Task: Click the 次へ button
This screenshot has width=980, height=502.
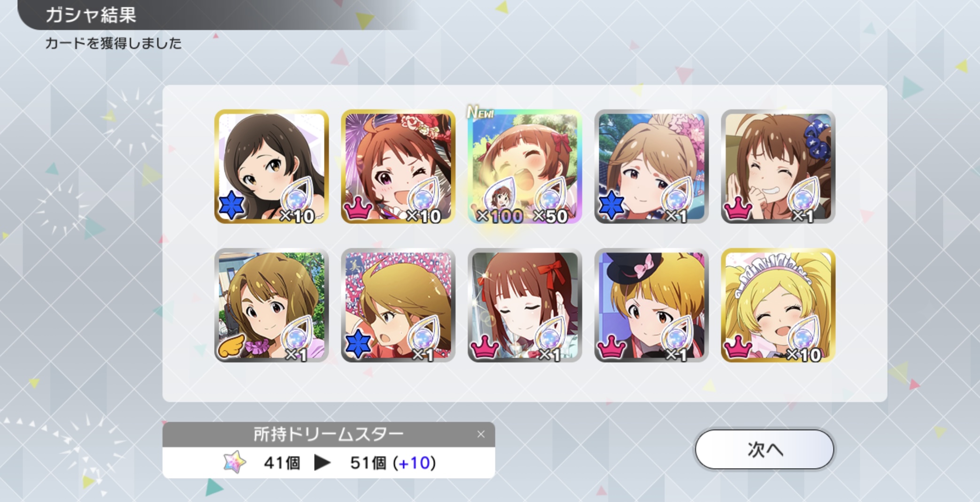Action: [x=764, y=449]
